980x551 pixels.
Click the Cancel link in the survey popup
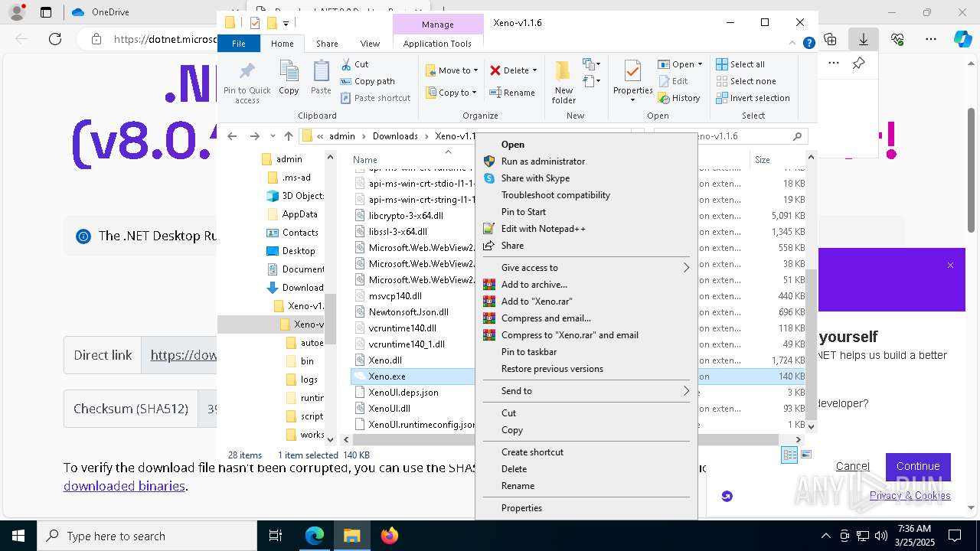pos(852,466)
